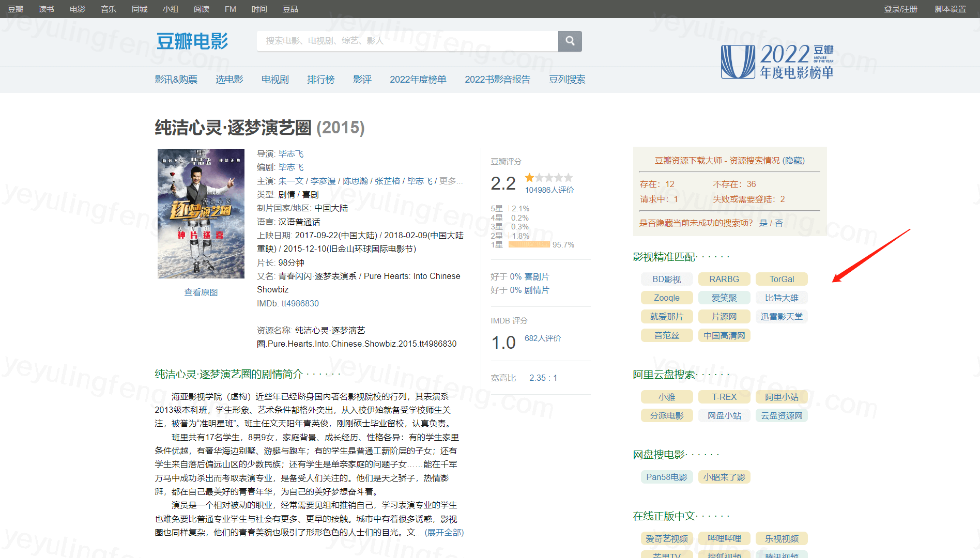Open Zooqle resource button
The height and width of the screenshot is (558, 980).
[x=667, y=298]
